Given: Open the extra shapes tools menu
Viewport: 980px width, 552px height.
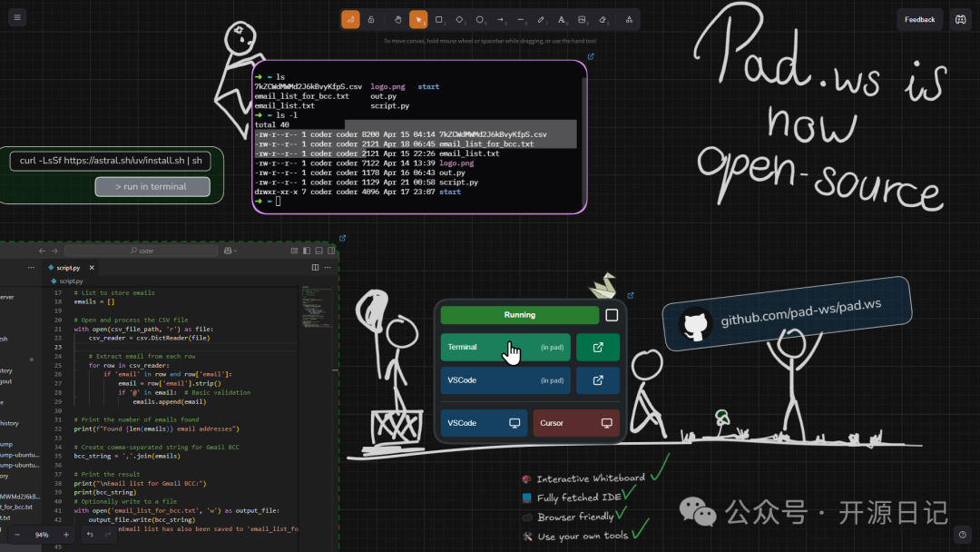Looking at the screenshot, I should [x=629, y=19].
